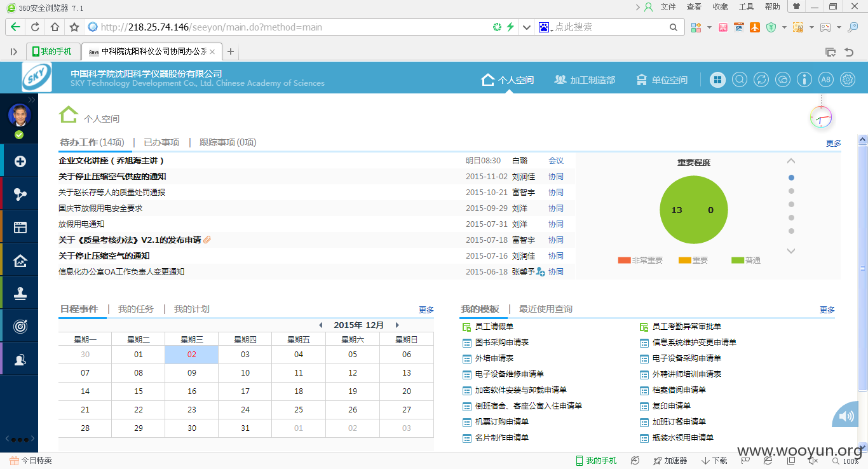Switch to 我的任务 tab
This screenshot has width=868, height=469.
coord(136,309)
